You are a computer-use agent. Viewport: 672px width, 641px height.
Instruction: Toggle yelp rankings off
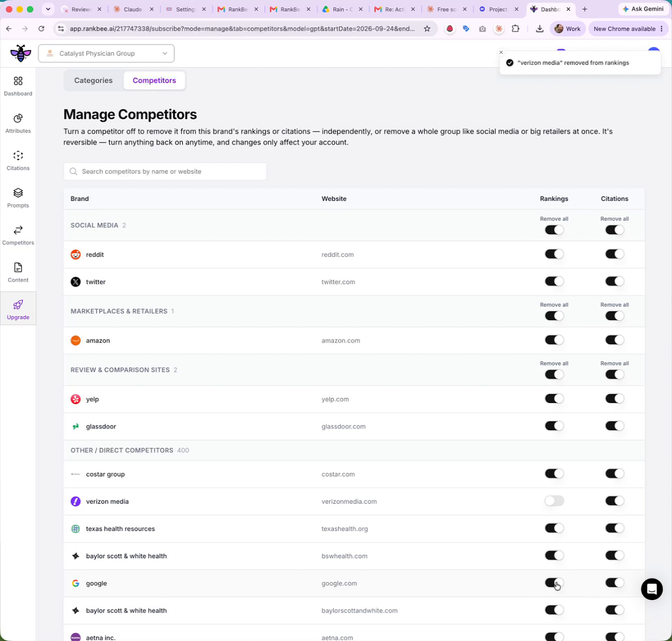click(554, 399)
